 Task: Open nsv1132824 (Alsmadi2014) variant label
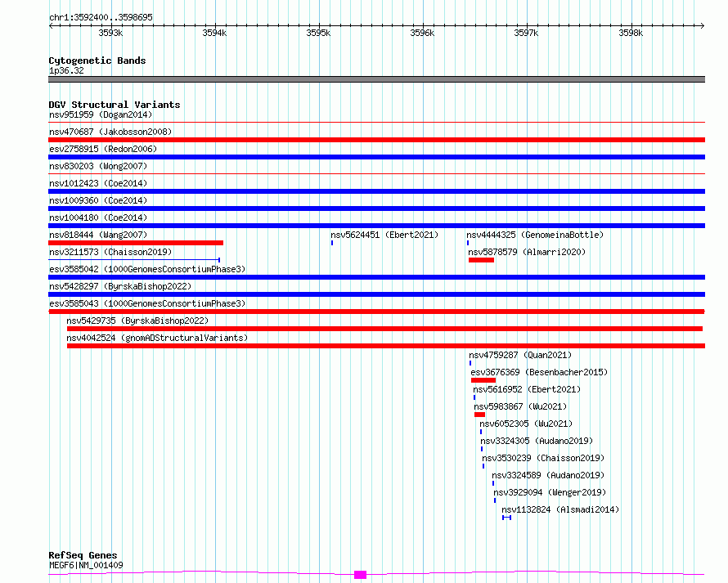[x=560, y=509]
